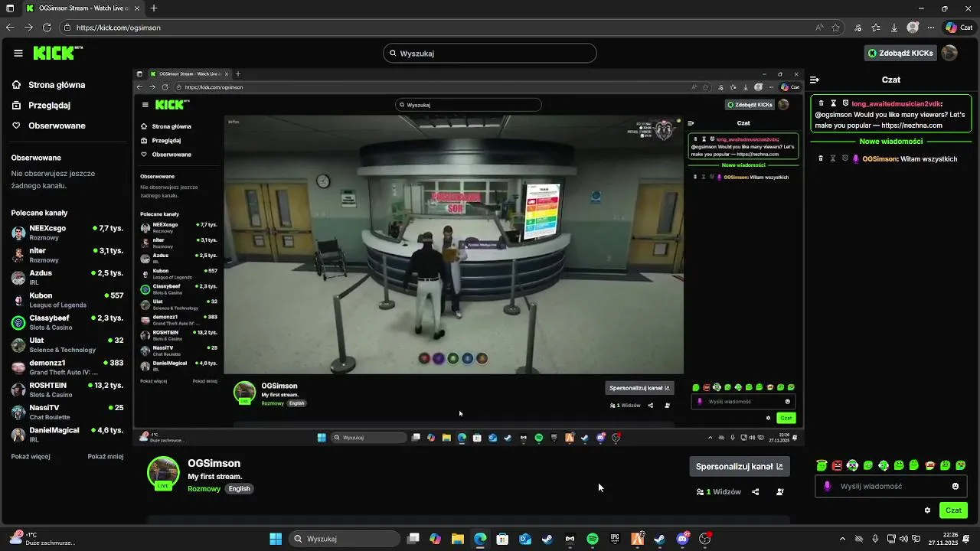Open the Copilot Czat button in Edge
980x551 pixels.
(960, 28)
